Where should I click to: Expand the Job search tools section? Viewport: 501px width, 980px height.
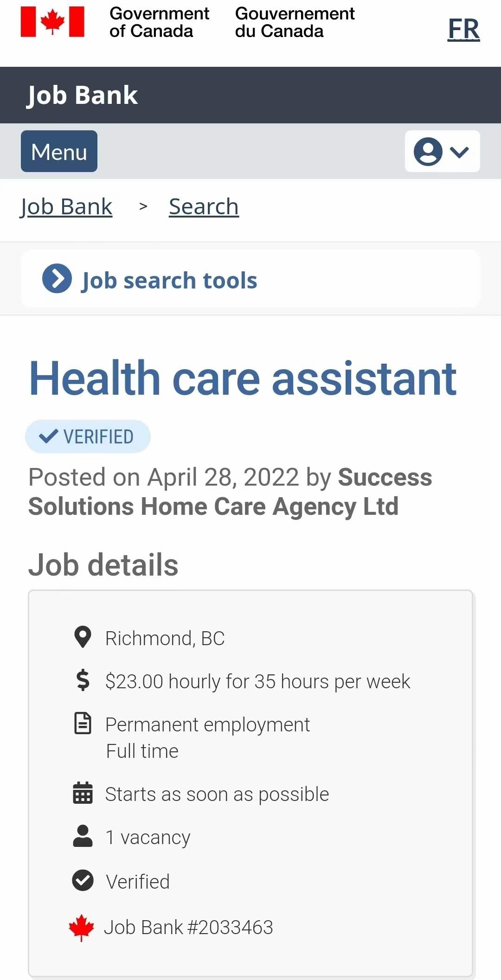tap(250, 279)
